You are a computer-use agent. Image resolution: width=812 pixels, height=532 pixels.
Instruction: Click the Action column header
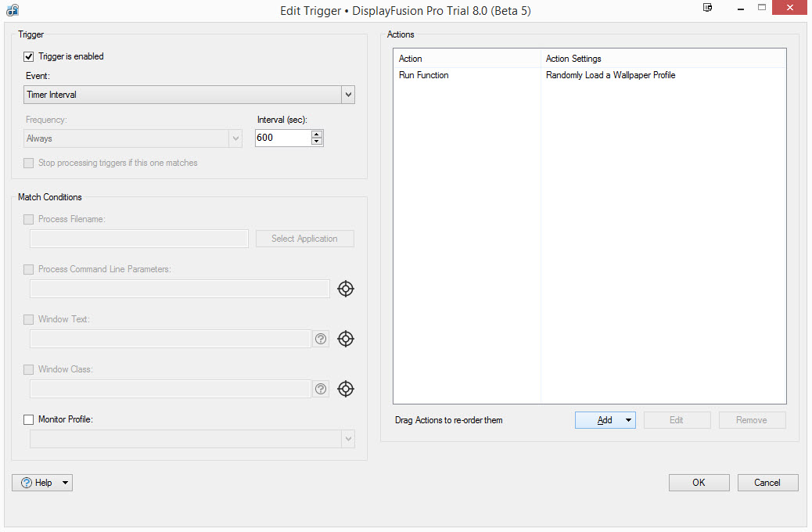pyautogui.click(x=466, y=59)
